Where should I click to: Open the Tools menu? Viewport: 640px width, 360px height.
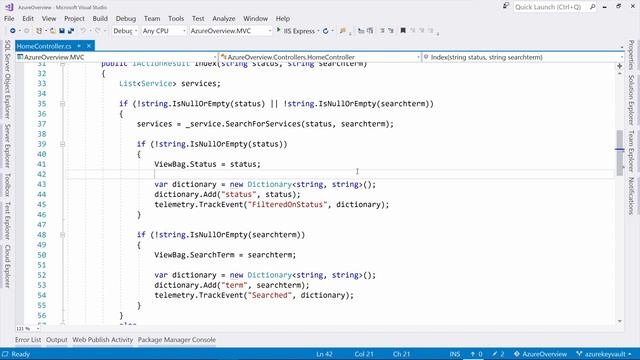pyautogui.click(x=176, y=18)
